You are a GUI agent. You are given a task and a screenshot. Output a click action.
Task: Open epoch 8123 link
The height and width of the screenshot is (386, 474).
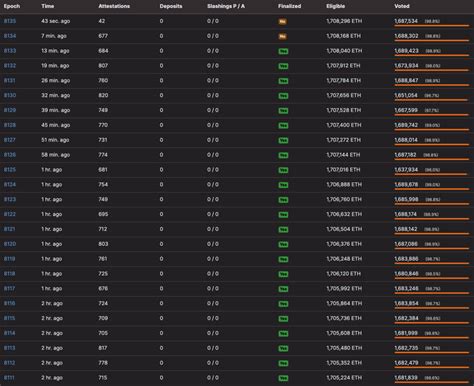pyautogui.click(x=10, y=199)
